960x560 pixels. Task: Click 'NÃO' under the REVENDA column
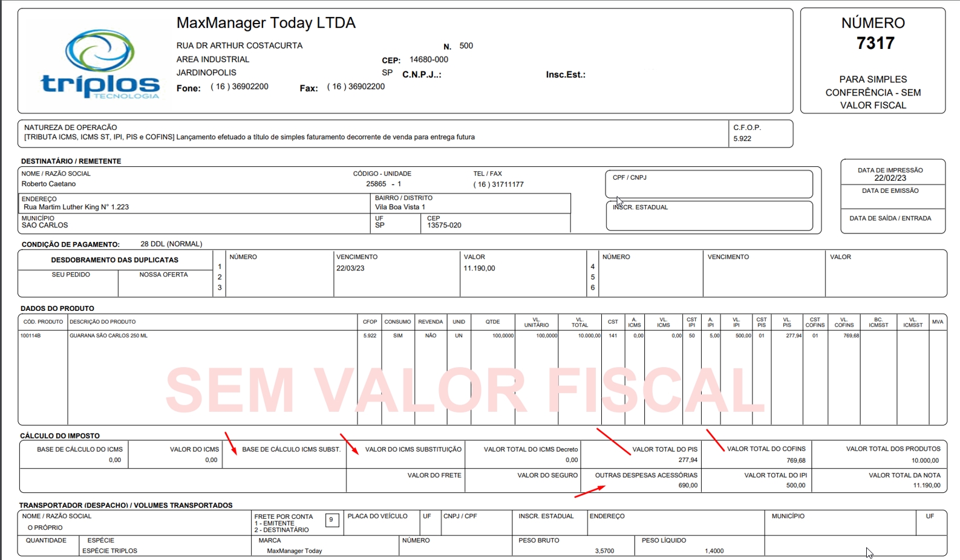tap(431, 336)
